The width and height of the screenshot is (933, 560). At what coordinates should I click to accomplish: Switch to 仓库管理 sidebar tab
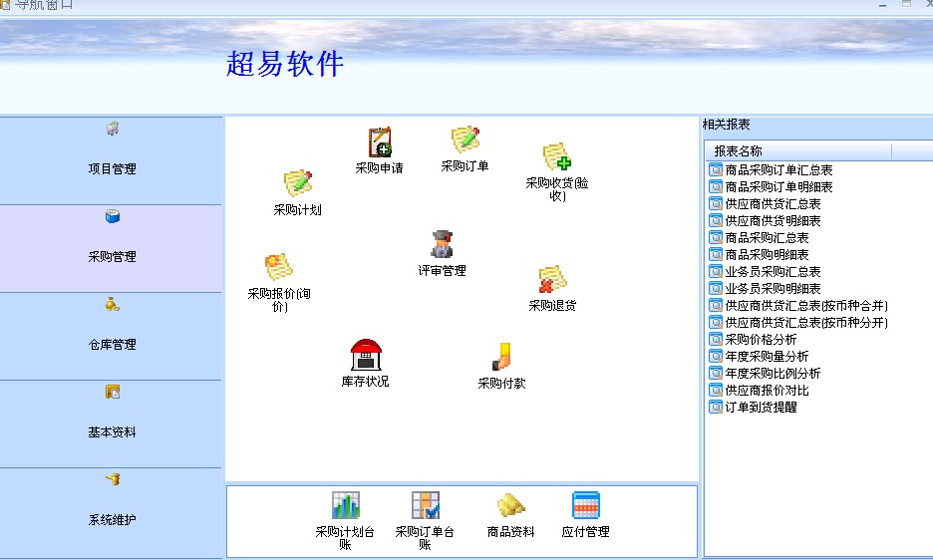coord(112,336)
